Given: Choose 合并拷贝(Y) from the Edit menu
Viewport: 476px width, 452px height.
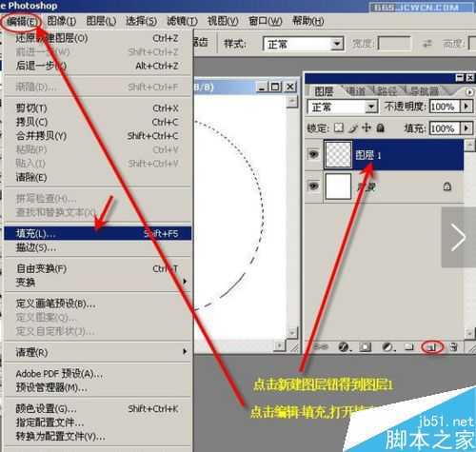Looking at the screenshot, I should [98, 136].
